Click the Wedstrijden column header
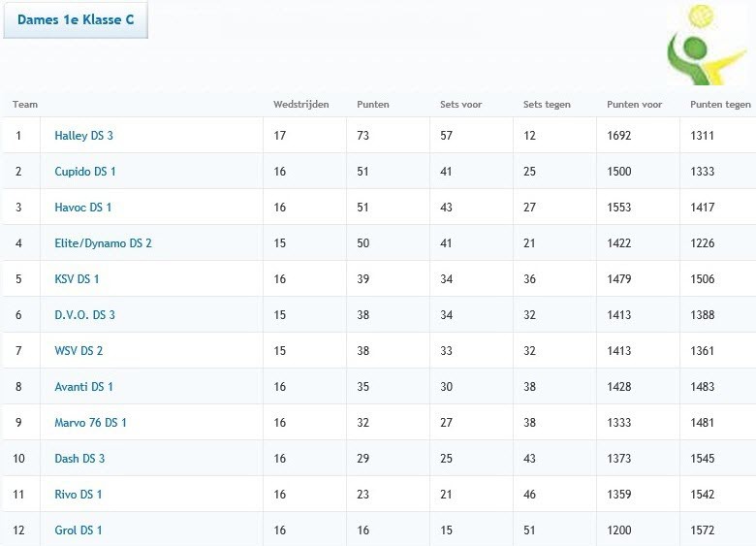The height and width of the screenshot is (546, 756). 300,104
